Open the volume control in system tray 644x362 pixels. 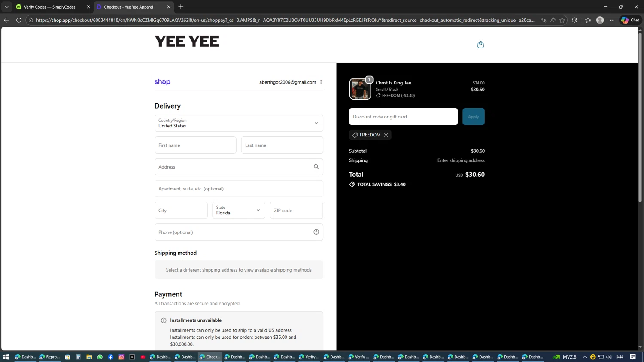tap(609, 357)
